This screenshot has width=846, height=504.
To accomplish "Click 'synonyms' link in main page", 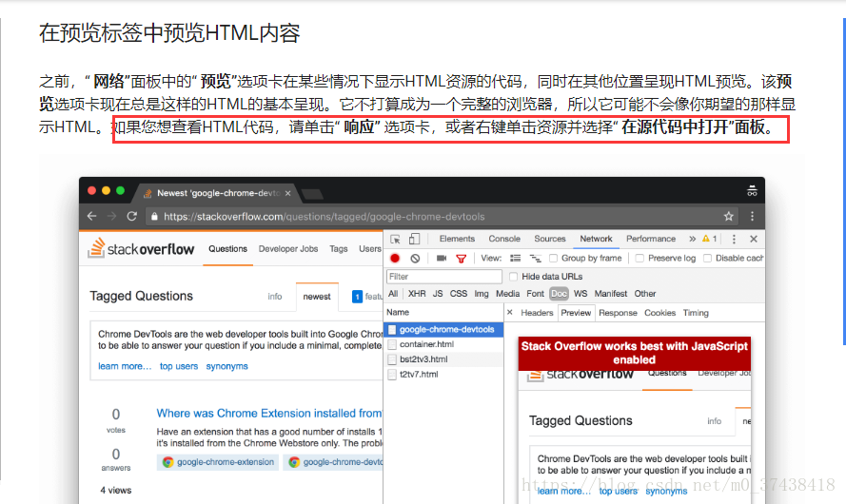I will [x=226, y=366].
